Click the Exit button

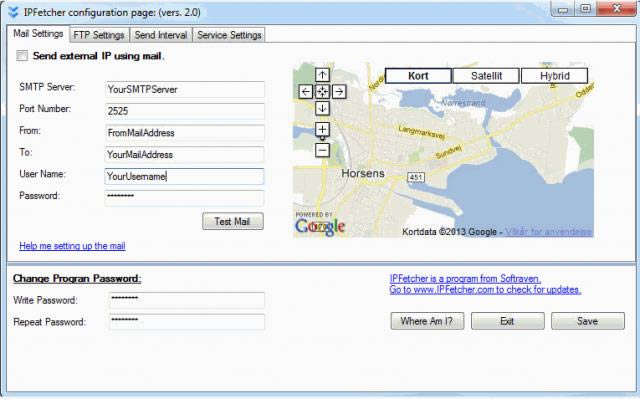coord(507,321)
